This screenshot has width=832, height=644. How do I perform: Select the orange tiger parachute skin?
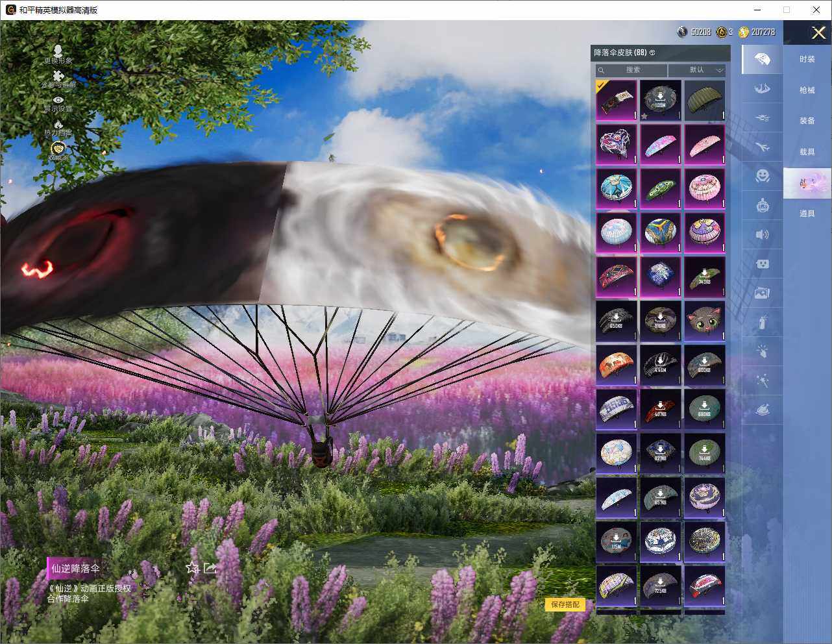(616, 365)
